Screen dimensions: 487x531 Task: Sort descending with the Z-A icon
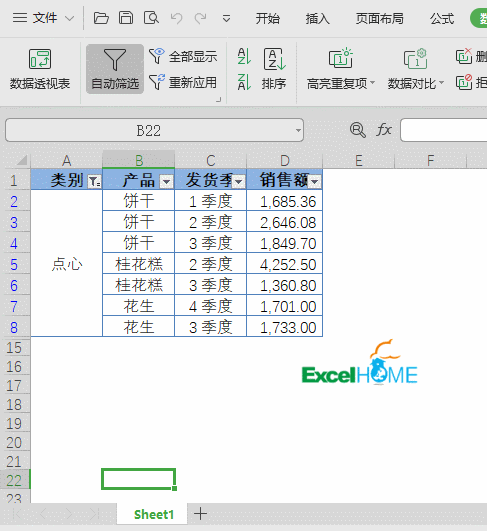click(x=244, y=82)
